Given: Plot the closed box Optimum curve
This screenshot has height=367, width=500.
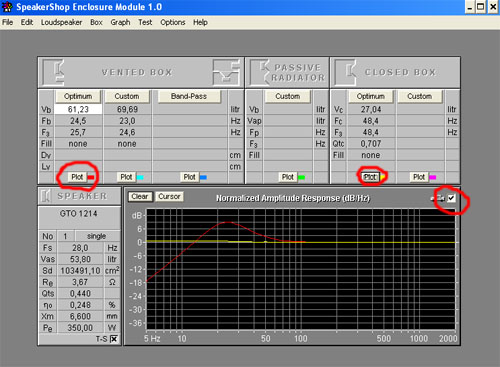Looking at the screenshot, I should click(370, 177).
